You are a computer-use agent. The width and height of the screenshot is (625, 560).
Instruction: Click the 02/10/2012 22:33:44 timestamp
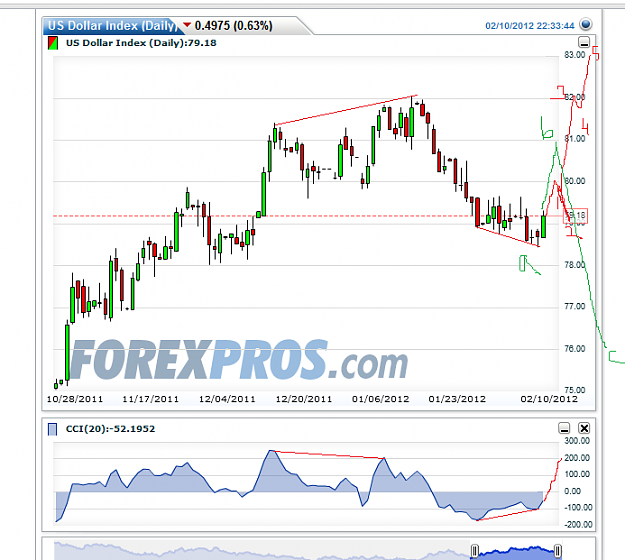[530, 26]
